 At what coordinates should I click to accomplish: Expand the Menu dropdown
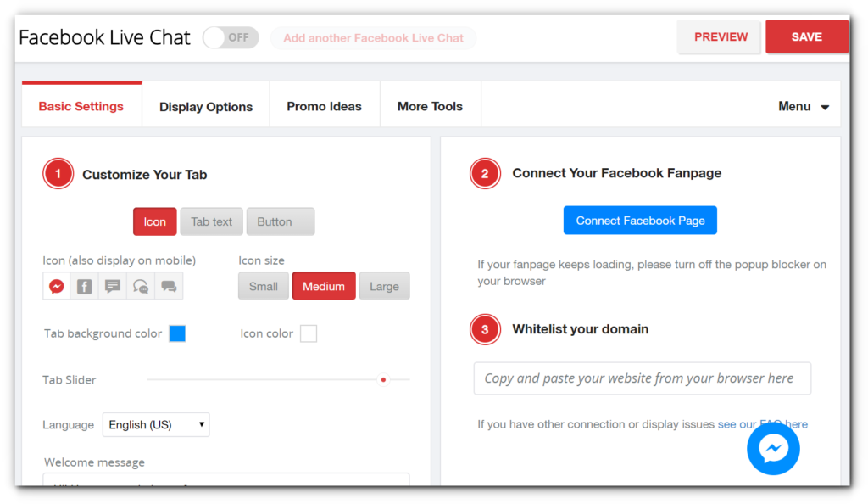point(804,106)
